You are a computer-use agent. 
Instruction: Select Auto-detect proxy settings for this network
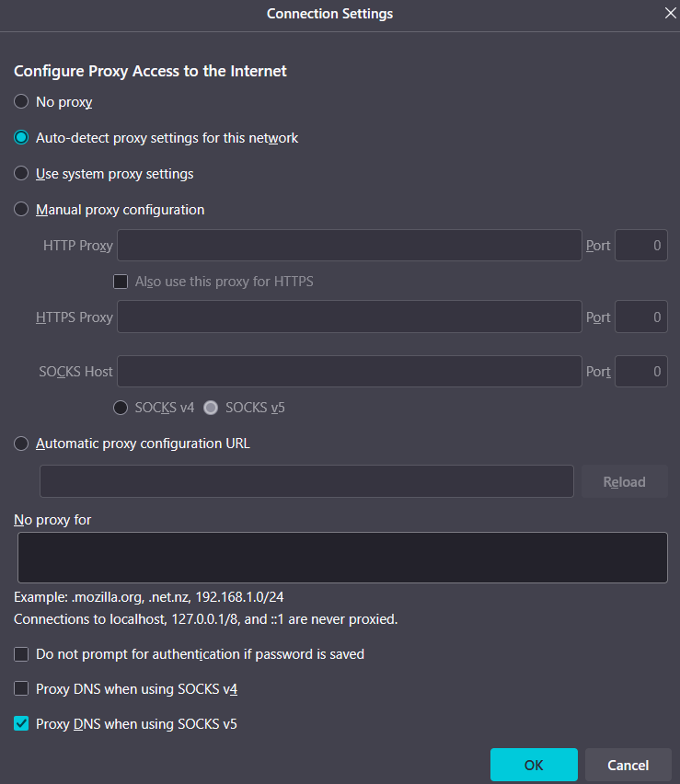[x=21, y=138]
